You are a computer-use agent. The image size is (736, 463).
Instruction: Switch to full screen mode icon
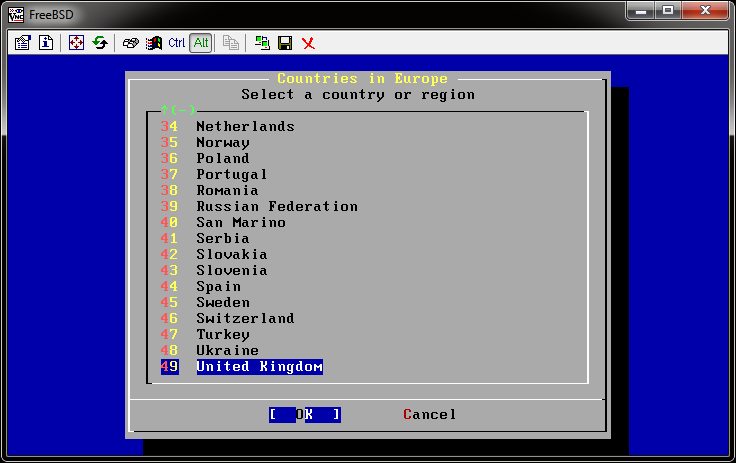pos(77,43)
